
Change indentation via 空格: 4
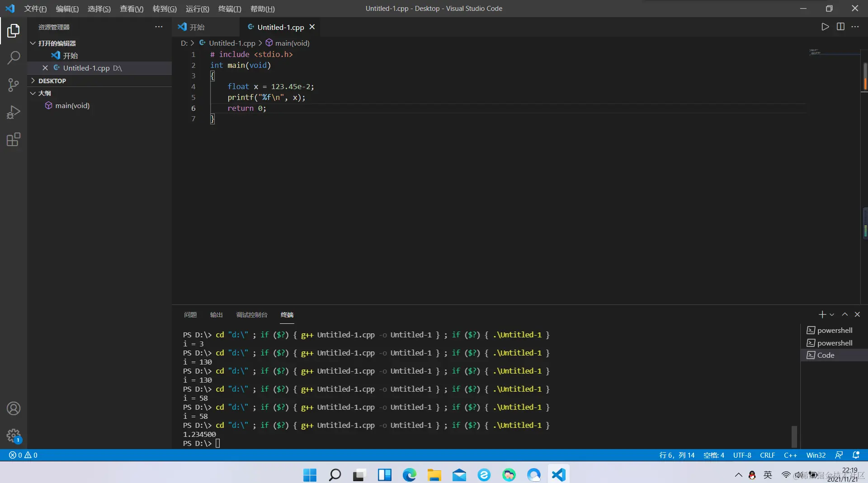click(x=714, y=455)
